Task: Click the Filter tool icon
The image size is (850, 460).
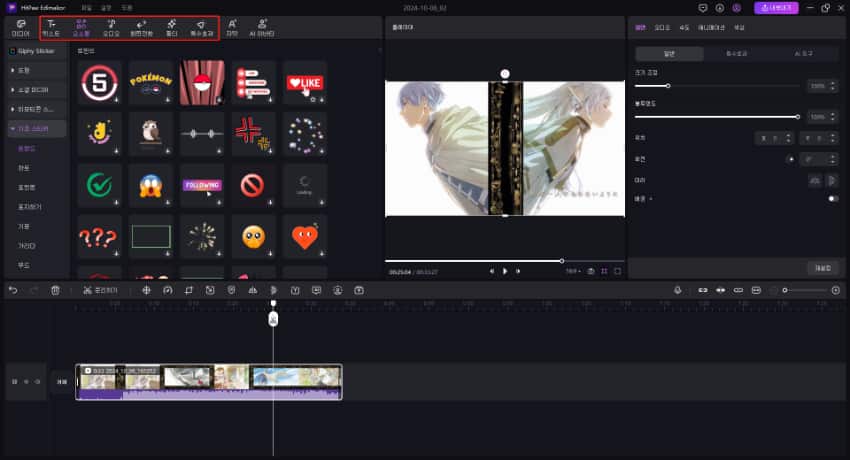Action: (171, 26)
